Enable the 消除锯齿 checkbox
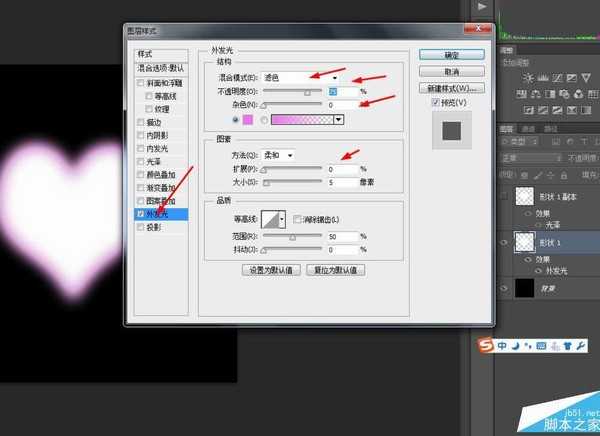 294,219
